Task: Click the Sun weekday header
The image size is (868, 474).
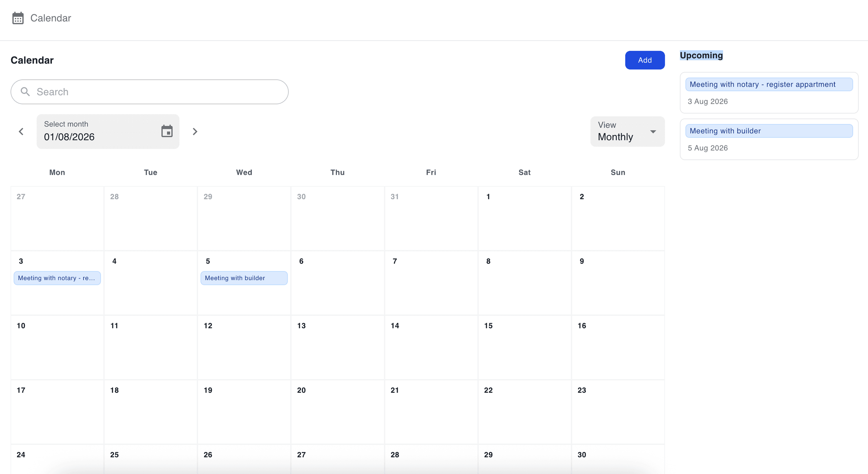Action: tap(618, 172)
